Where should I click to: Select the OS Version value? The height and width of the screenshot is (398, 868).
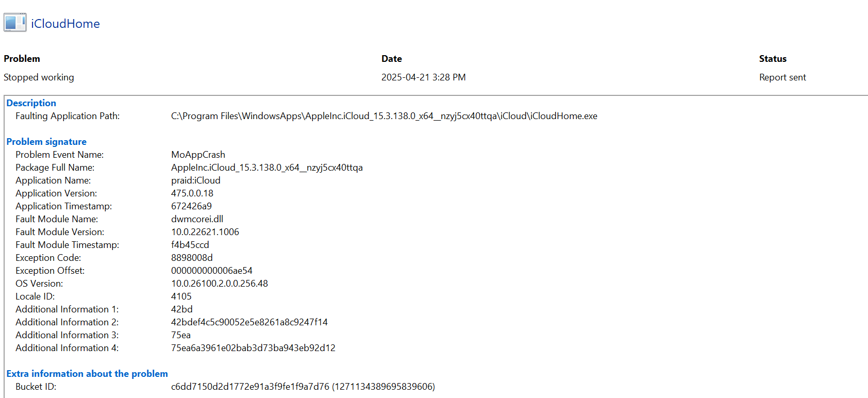point(220,284)
